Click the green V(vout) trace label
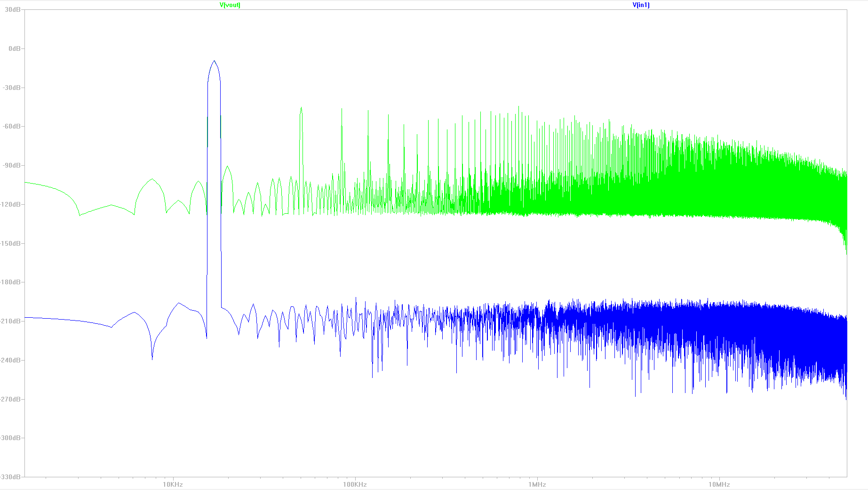The width and height of the screenshot is (868, 490). (x=230, y=5)
